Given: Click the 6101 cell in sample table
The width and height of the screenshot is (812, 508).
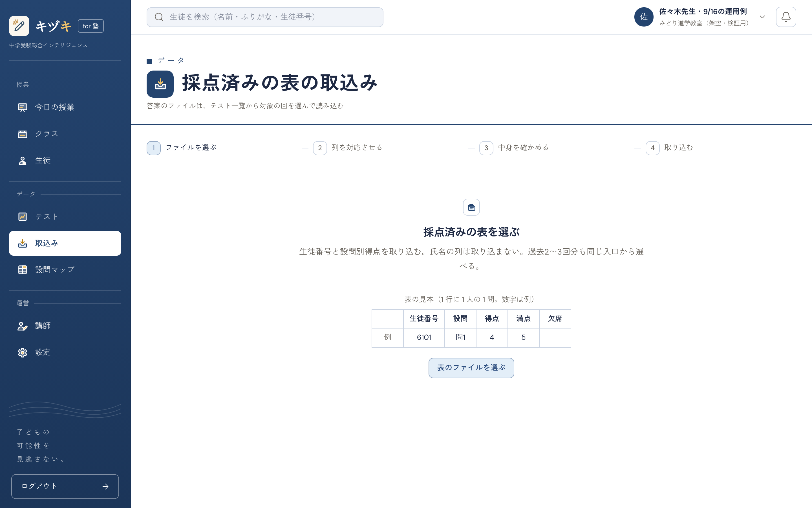Looking at the screenshot, I should click(424, 337).
